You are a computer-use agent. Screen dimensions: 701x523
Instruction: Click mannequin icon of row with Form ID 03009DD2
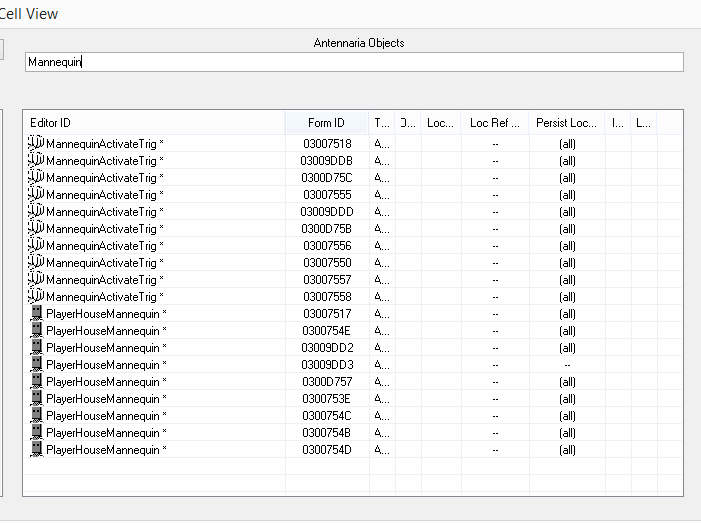37,347
